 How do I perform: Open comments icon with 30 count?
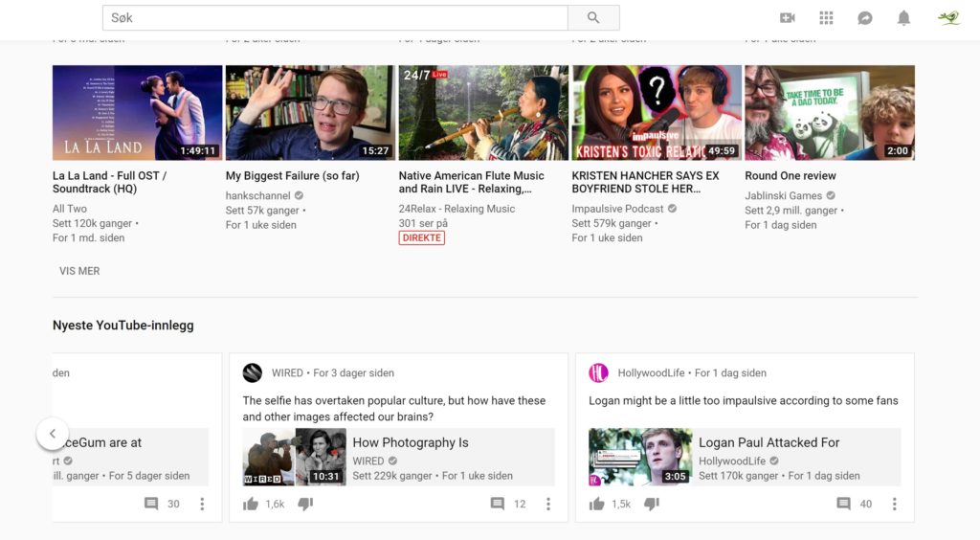[x=151, y=504]
